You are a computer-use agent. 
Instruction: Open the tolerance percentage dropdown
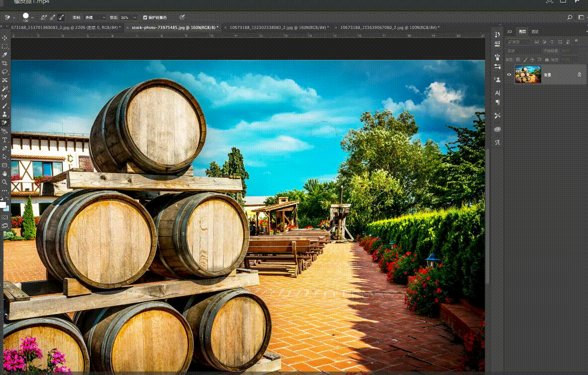(x=128, y=17)
